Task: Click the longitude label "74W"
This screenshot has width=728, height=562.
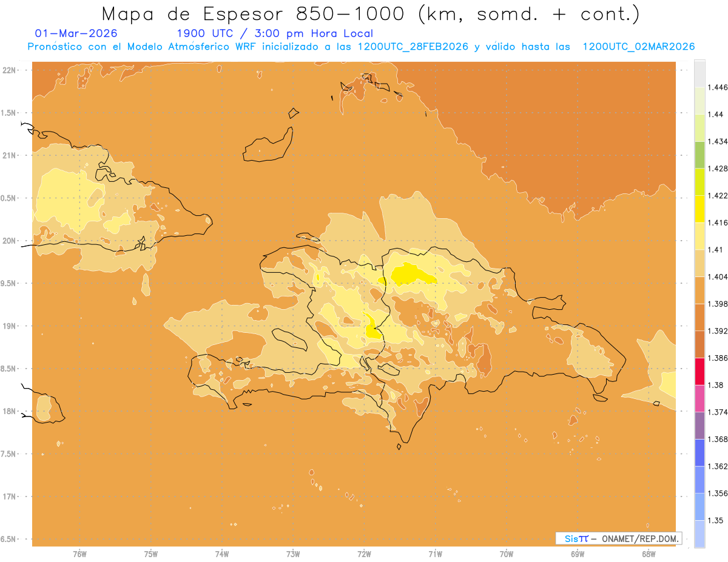Action: (x=221, y=554)
